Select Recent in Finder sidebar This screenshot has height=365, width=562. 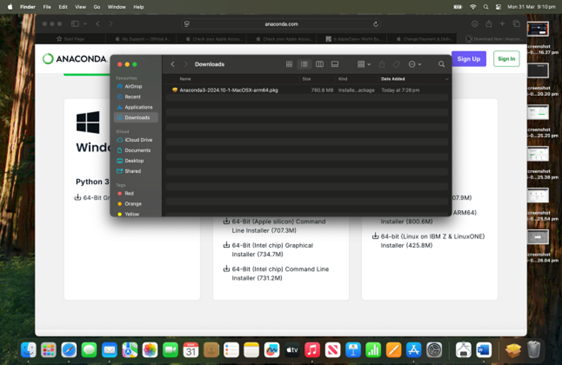point(132,97)
